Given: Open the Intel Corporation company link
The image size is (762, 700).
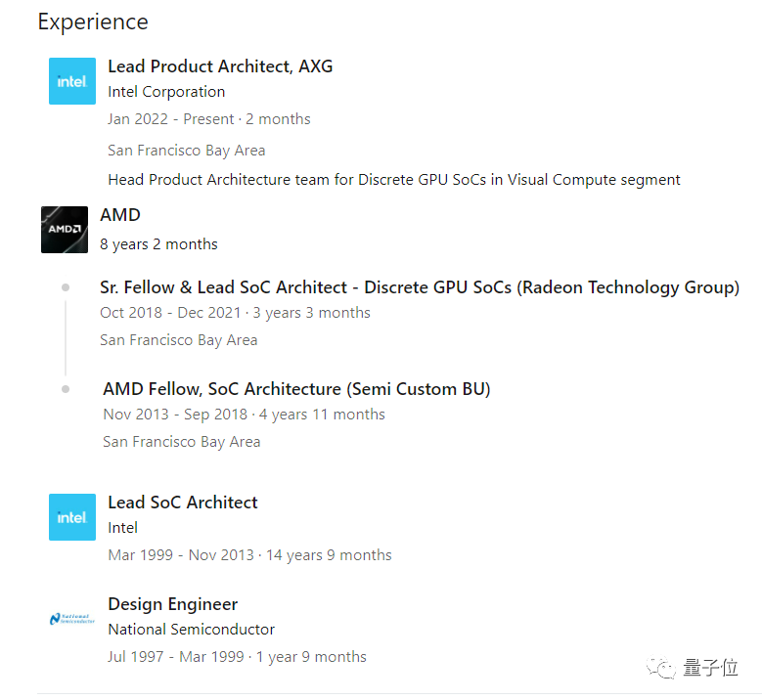Looking at the screenshot, I should click(x=166, y=92).
